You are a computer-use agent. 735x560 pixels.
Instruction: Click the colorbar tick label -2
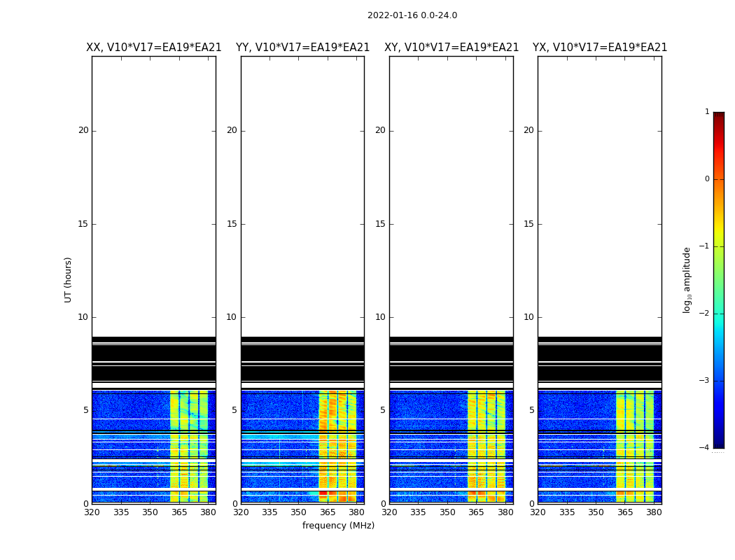coord(706,314)
